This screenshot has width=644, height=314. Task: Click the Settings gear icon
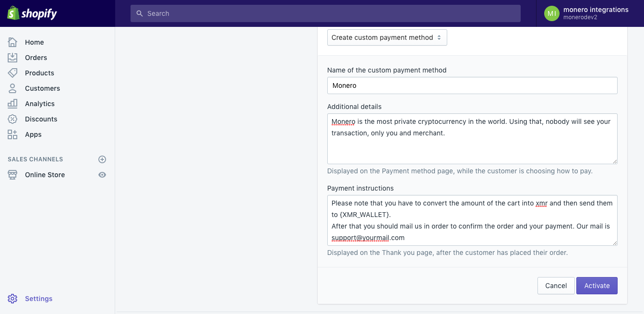click(12, 299)
